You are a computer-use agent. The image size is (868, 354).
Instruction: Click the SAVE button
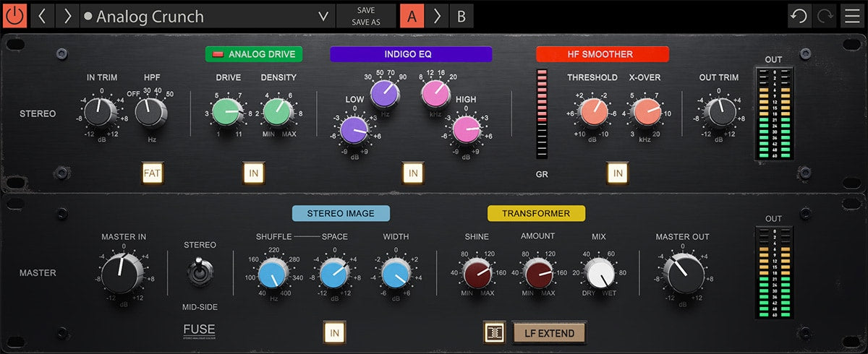coord(366,10)
